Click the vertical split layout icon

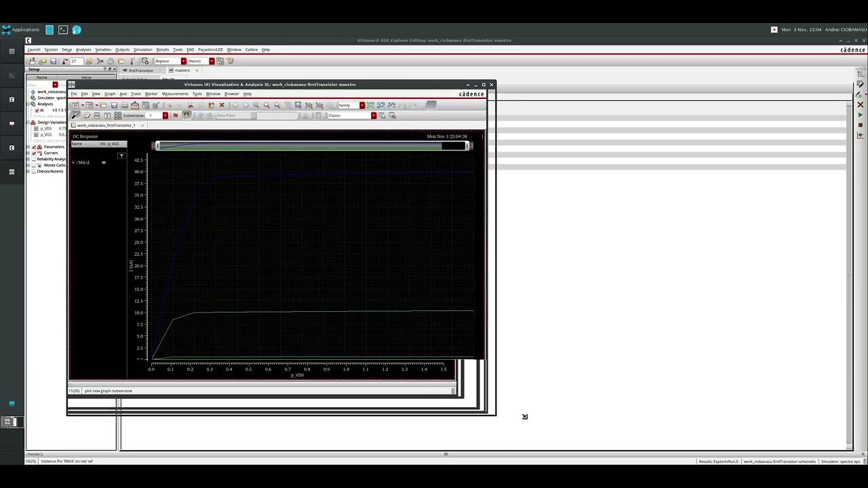(107, 115)
